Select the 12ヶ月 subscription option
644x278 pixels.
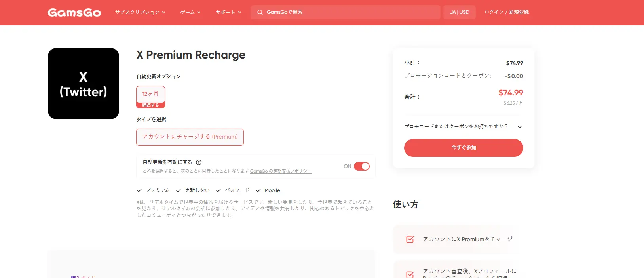pos(150,94)
